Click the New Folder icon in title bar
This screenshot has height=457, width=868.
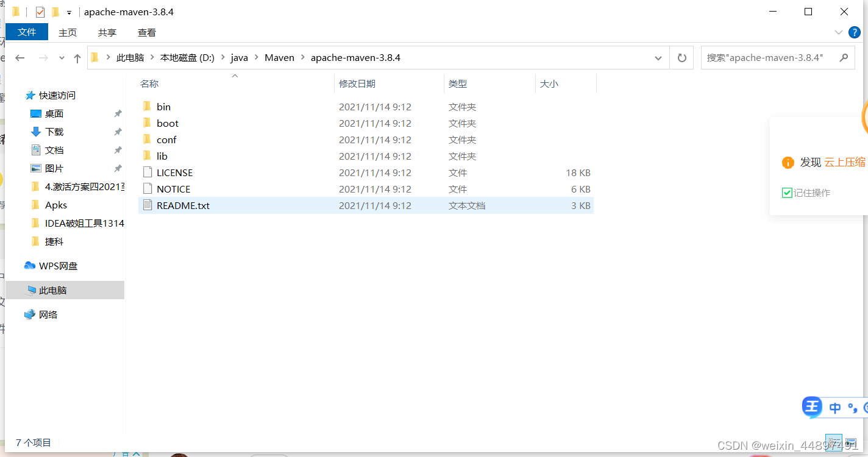point(56,12)
